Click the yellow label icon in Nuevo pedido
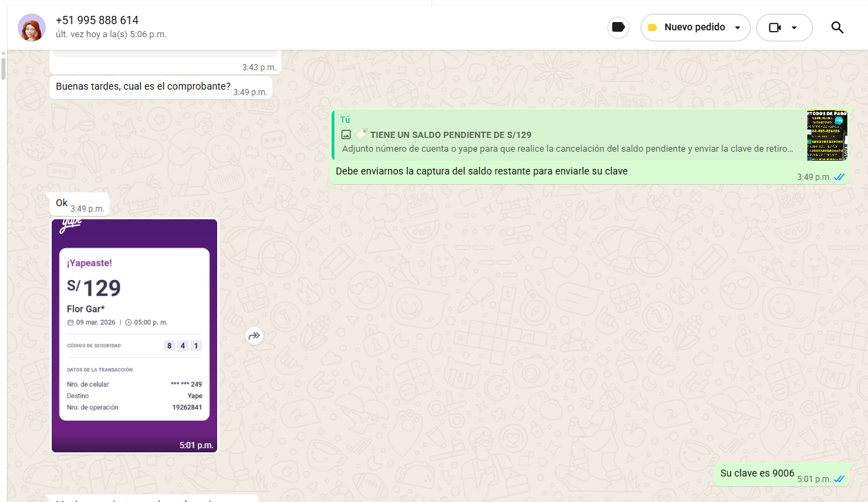Viewport: 868px width, 502px height. pyautogui.click(x=652, y=28)
